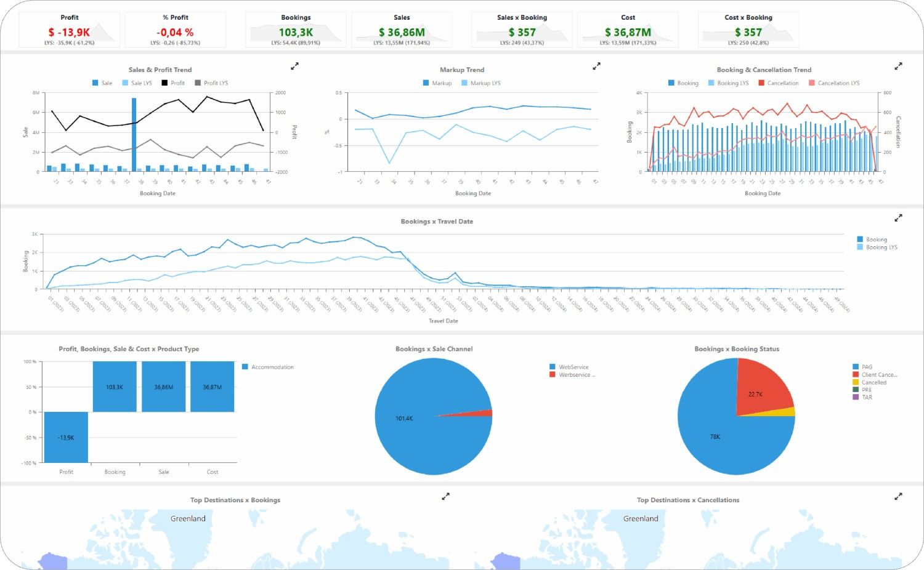Expand the Top Destinations x Cancellations map
Image resolution: width=924 pixels, height=570 pixels.
coord(898,496)
